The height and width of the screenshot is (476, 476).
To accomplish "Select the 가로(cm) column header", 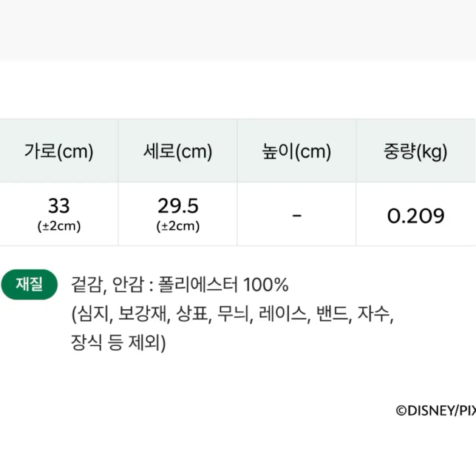I will click(59, 151).
